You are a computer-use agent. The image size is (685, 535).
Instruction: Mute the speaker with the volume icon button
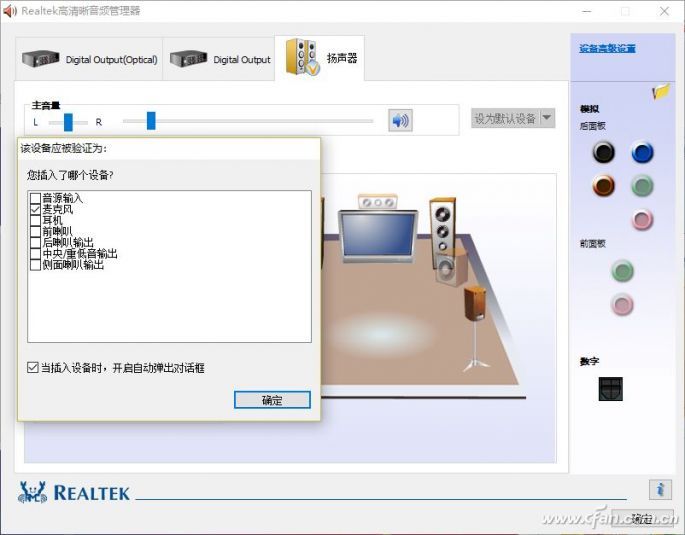pyautogui.click(x=400, y=120)
